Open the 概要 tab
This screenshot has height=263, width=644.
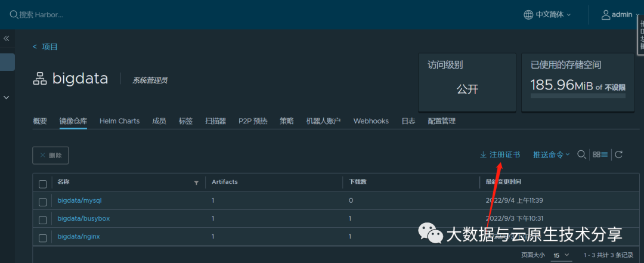(40, 121)
